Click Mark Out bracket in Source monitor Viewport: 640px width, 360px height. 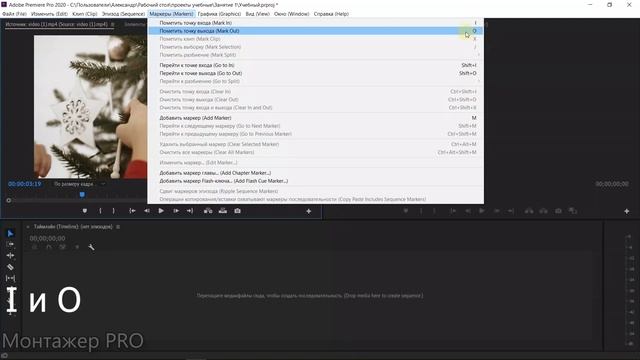tap(113, 211)
